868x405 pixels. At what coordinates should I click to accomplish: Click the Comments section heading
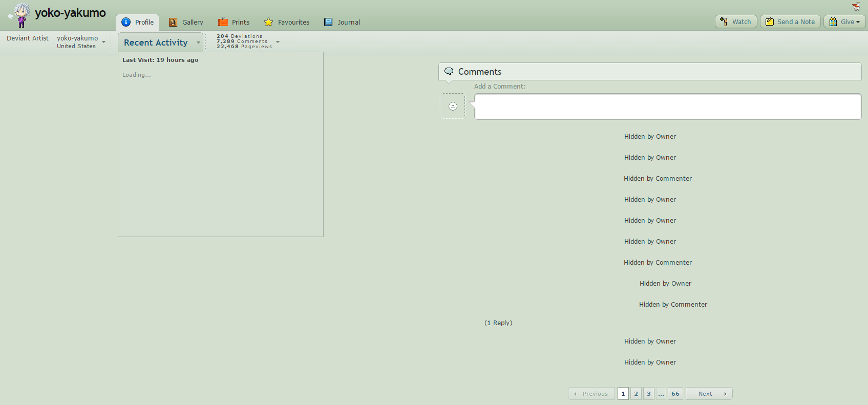pyautogui.click(x=480, y=72)
